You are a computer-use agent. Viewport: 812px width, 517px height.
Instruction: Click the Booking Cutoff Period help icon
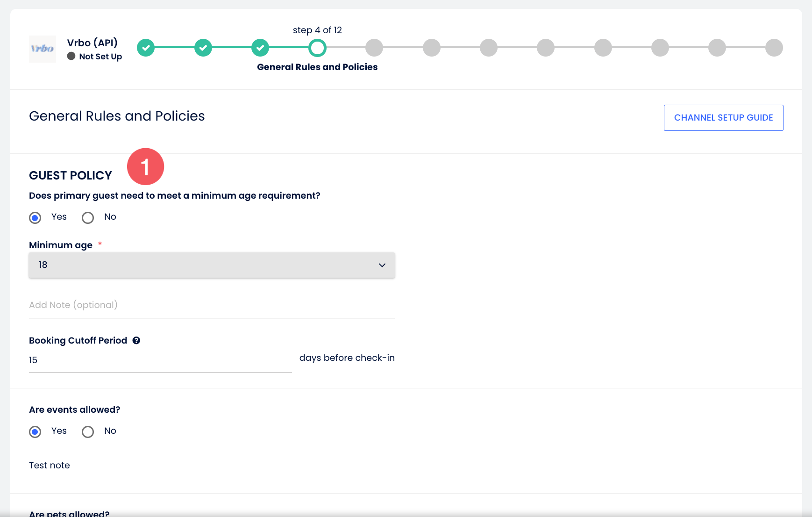pos(136,341)
